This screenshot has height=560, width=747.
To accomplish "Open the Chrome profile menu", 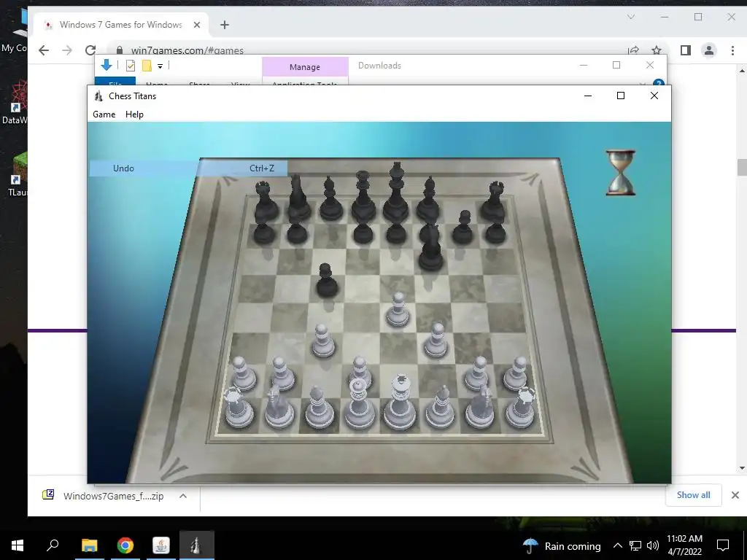I will [709, 50].
